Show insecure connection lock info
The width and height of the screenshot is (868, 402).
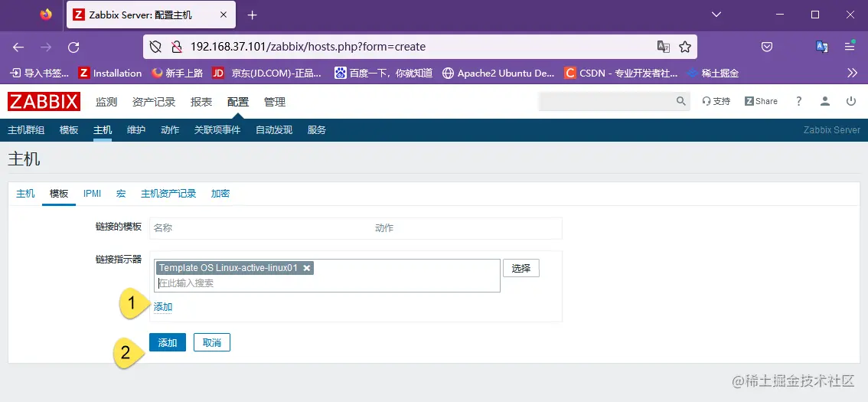[x=177, y=47]
